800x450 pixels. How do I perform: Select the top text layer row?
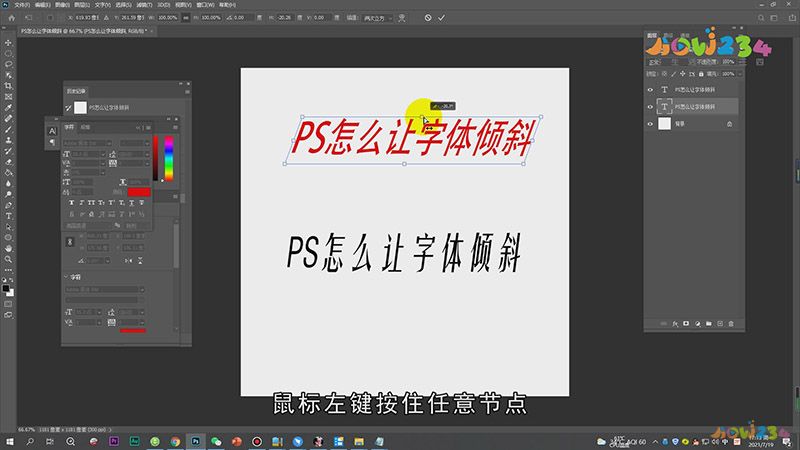692,90
